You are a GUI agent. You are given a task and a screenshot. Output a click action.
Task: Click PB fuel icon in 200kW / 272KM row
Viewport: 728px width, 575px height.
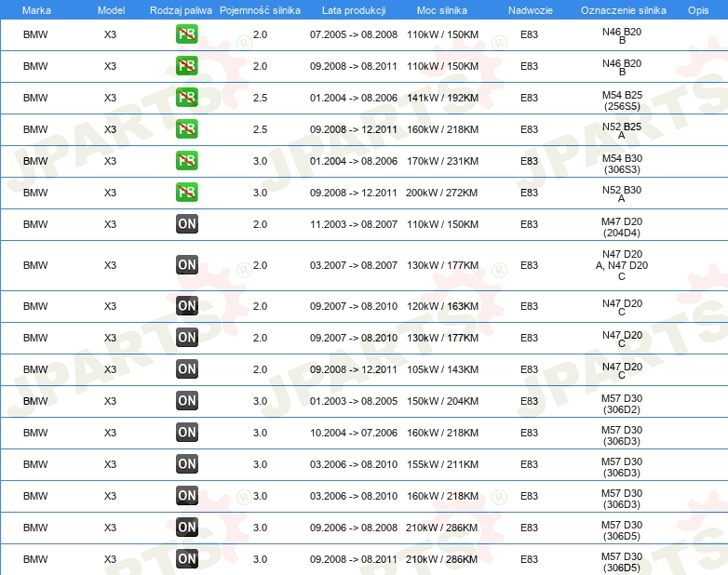(186, 192)
